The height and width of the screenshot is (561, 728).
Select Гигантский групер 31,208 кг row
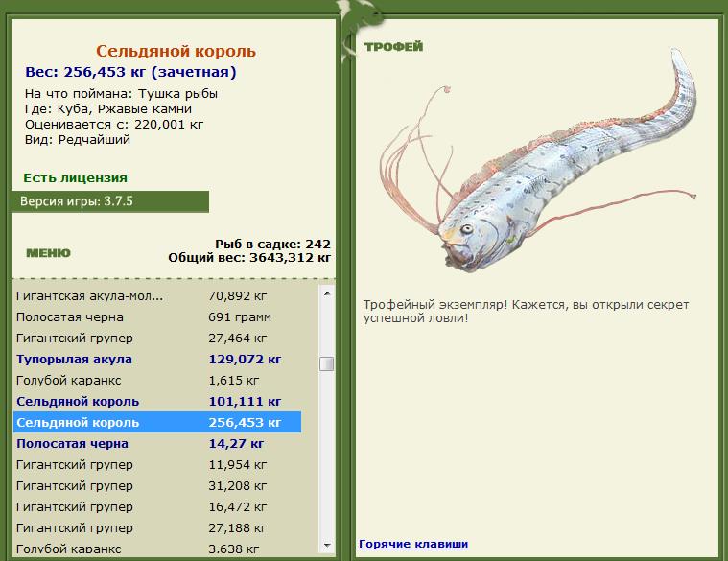click(157, 486)
